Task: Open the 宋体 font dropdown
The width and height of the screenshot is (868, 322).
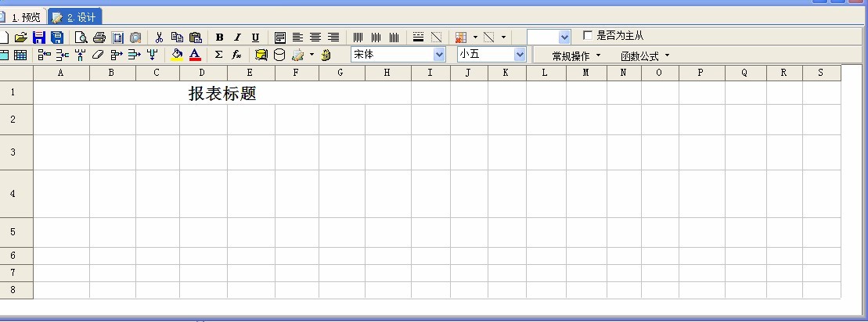Action: [x=438, y=55]
